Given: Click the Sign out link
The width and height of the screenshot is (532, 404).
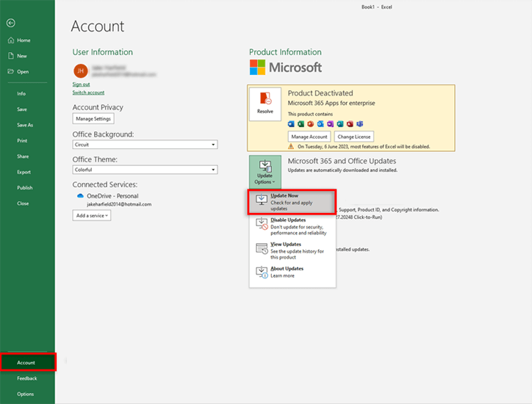Looking at the screenshot, I should tap(81, 84).
